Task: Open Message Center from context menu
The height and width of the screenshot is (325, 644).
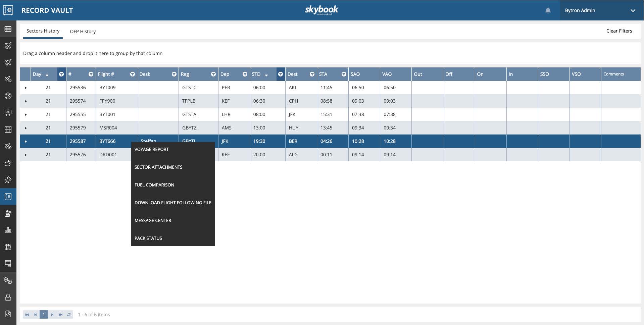Action: pyautogui.click(x=173, y=220)
